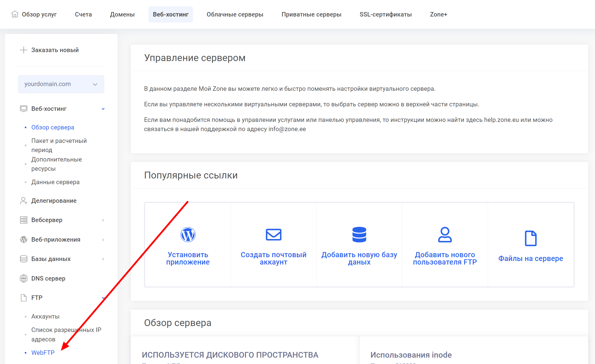
Task: Collapse the Веб-хостинг sidebar section
Action: coord(103,109)
